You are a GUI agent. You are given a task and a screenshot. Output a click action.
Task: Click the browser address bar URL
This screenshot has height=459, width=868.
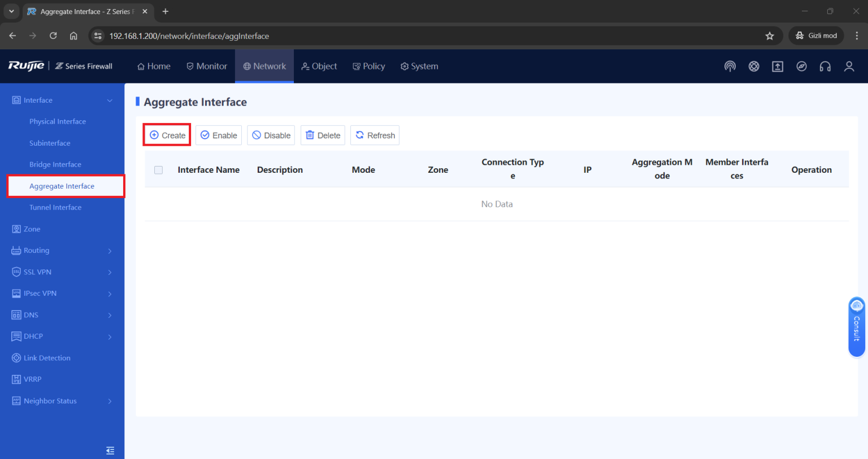tap(189, 36)
